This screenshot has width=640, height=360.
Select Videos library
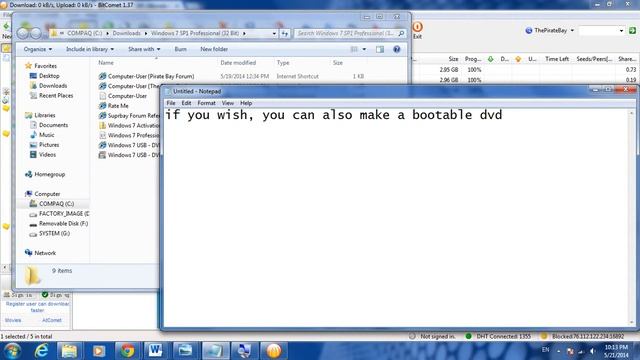click(43, 155)
